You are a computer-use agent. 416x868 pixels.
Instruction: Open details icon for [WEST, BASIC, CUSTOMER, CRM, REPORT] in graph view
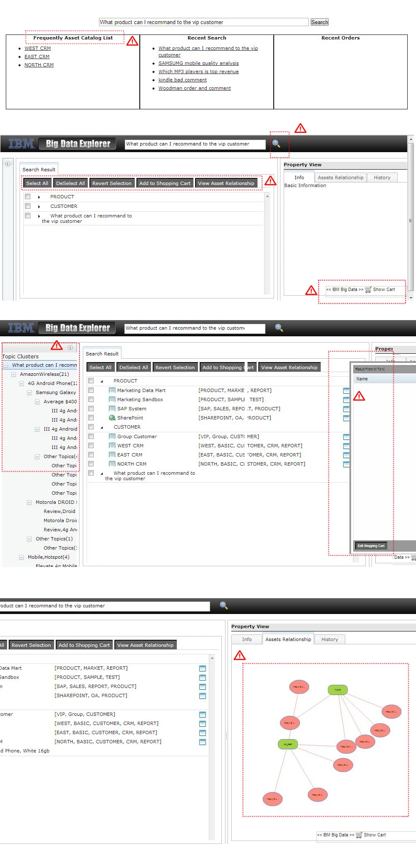coord(203,724)
